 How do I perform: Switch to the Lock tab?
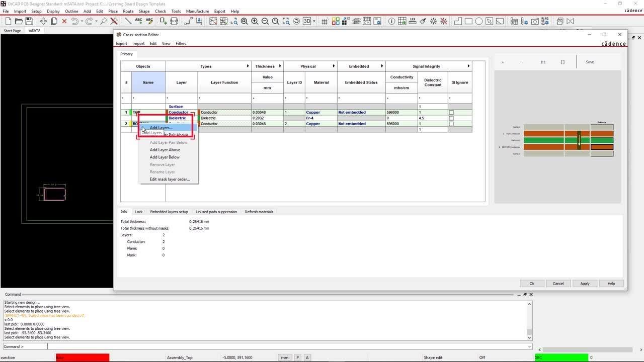[x=139, y=212]
